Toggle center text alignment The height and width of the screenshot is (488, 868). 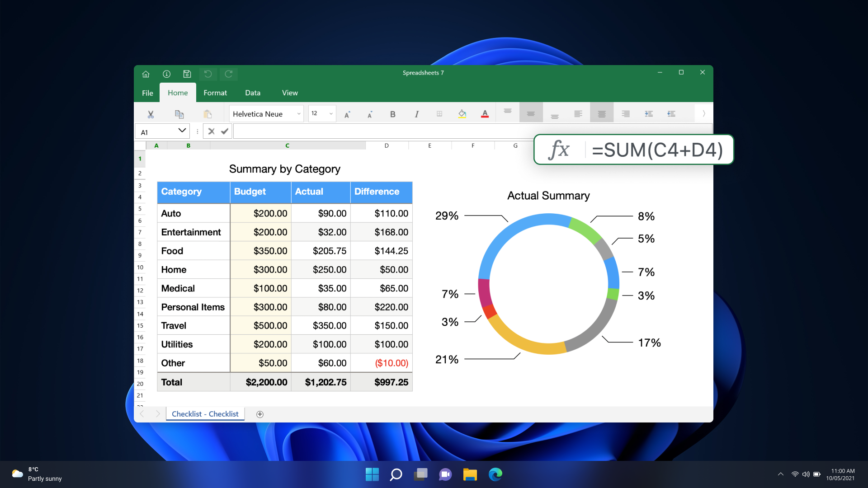[x=601, y=114]
